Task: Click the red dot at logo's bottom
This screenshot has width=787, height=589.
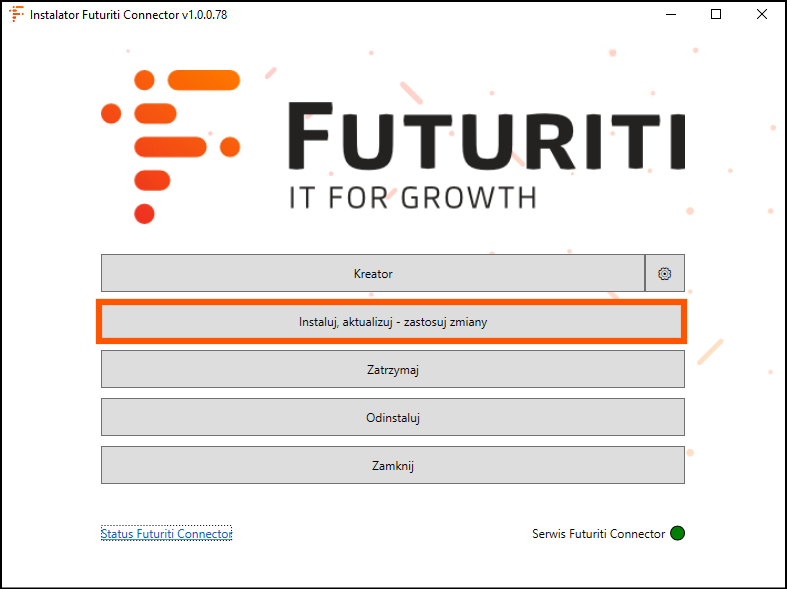Action: point(144,213)
